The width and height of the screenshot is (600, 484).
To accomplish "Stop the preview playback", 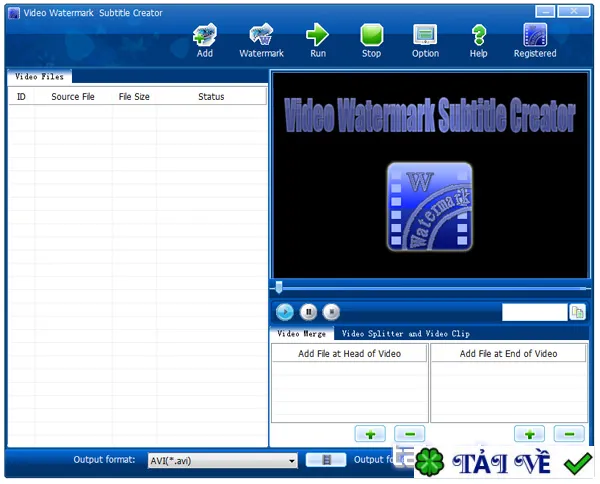I will tap(331, 312).
